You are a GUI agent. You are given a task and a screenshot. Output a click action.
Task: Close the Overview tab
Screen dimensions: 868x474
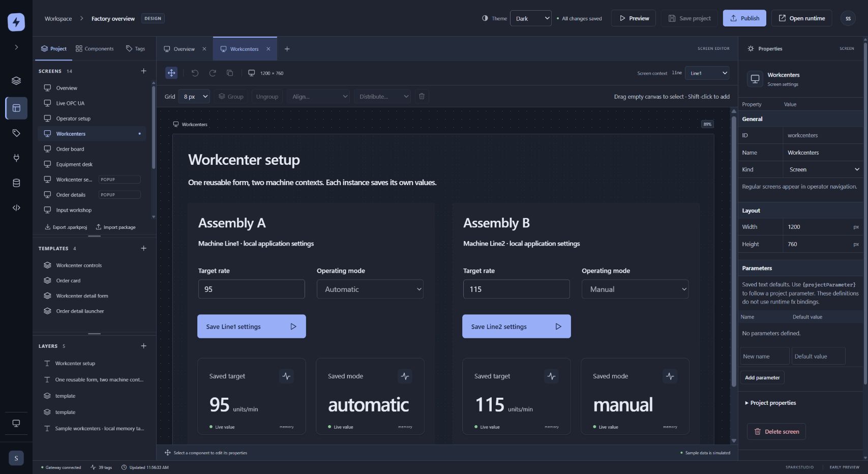tap(204, 49)
